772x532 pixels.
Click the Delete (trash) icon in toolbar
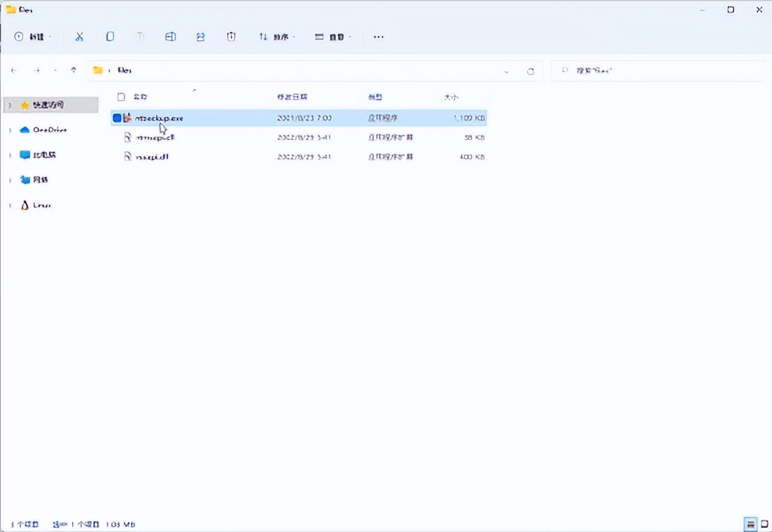click(231, 36)
